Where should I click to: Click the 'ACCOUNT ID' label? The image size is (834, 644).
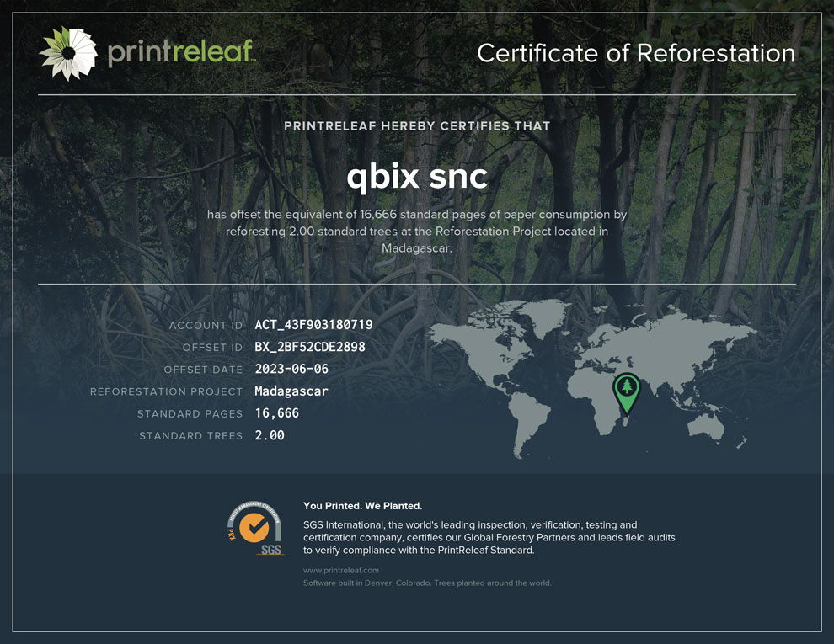206,325
